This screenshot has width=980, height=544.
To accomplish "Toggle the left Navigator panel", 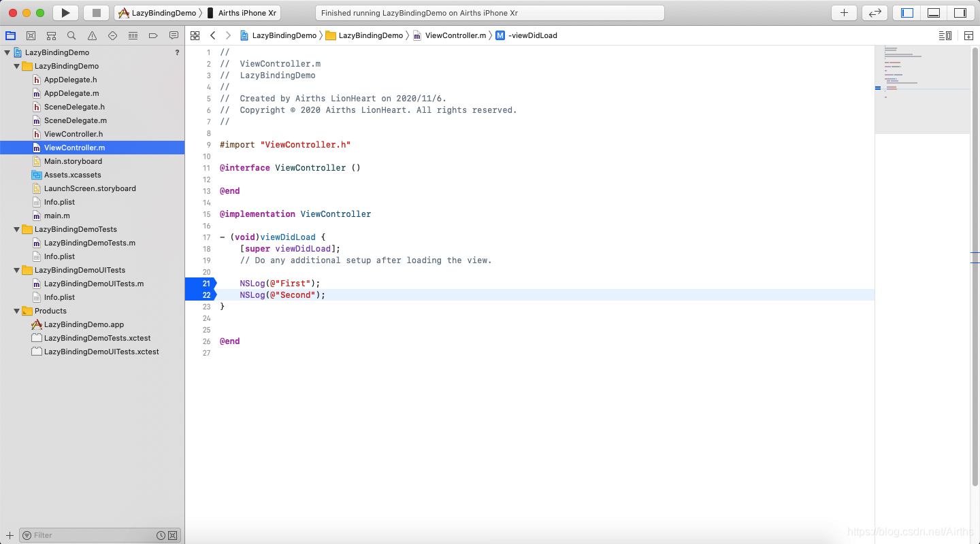I will pos(906,13).
